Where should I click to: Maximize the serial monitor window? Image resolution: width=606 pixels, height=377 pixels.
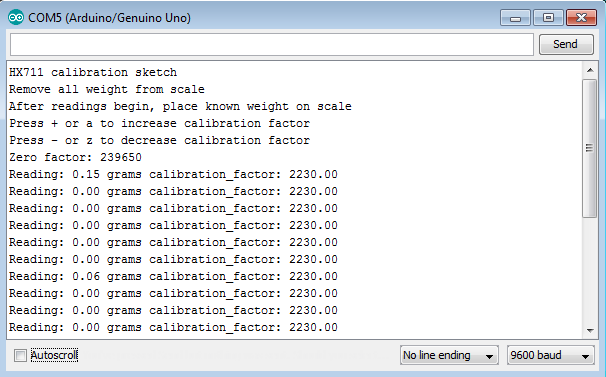tap(548, 18)
